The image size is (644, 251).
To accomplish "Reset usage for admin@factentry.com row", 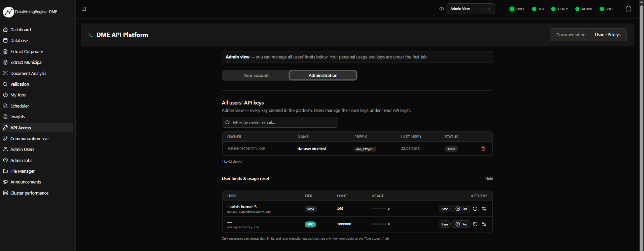I will pyautogui.click(x=475, y=224).
